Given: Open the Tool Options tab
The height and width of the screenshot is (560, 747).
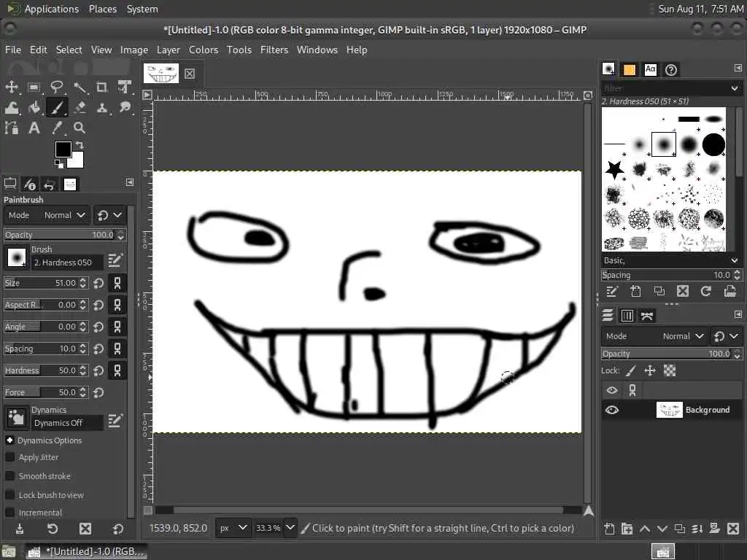Looking at the screenshot, I should (10, 184).
